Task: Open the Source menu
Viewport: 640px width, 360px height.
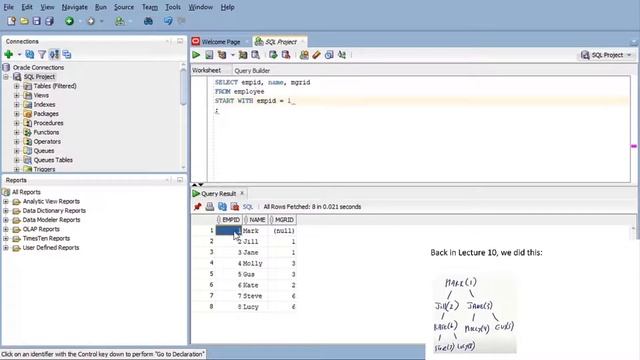Action: click(x=124, y=7)
